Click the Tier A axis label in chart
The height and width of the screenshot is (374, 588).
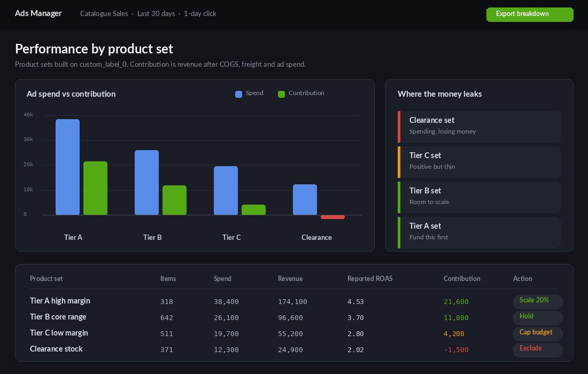[73, 237]
